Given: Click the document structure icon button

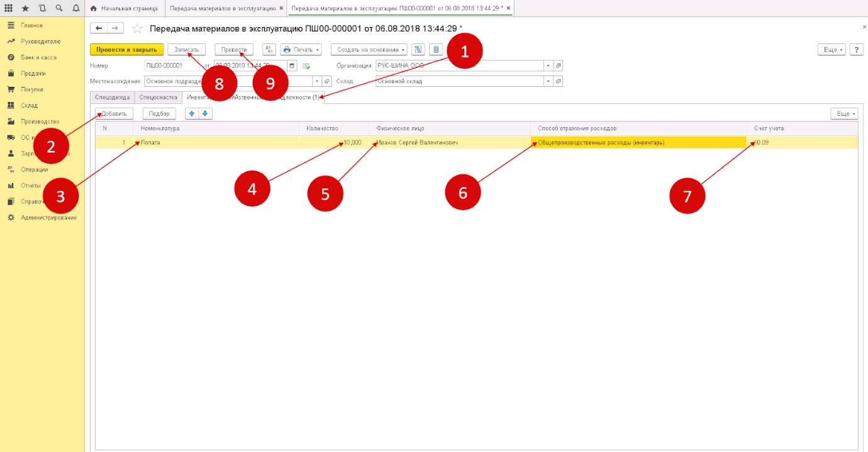Looking at the screenshot, I should tap(418, 50).
